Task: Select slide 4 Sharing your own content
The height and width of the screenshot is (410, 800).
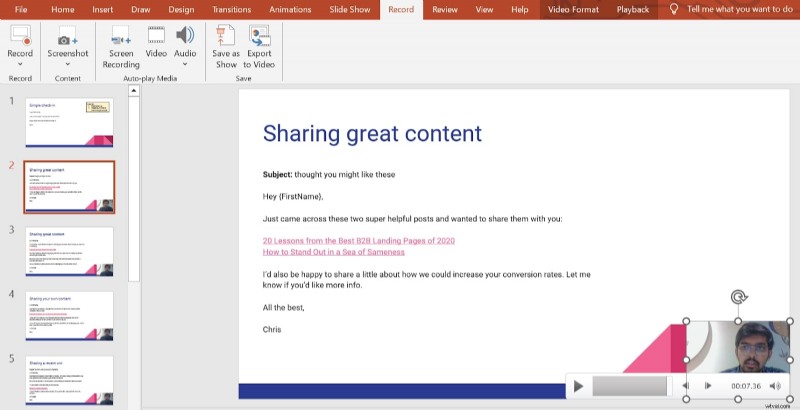Action: (69, 316)
